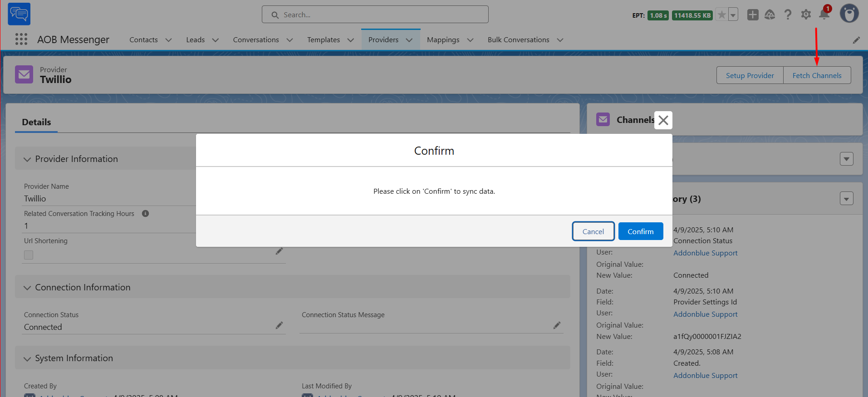Go to the Conversations tab

[256, 40]
